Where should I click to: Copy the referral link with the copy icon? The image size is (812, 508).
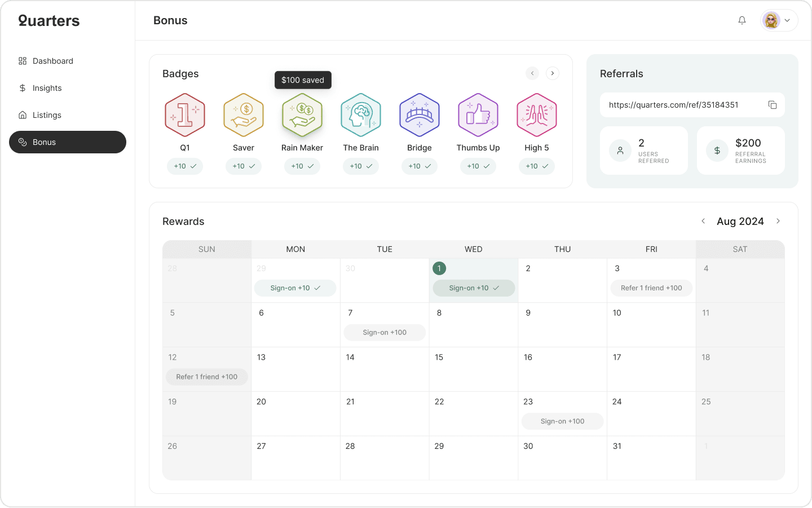click(773, 105)
